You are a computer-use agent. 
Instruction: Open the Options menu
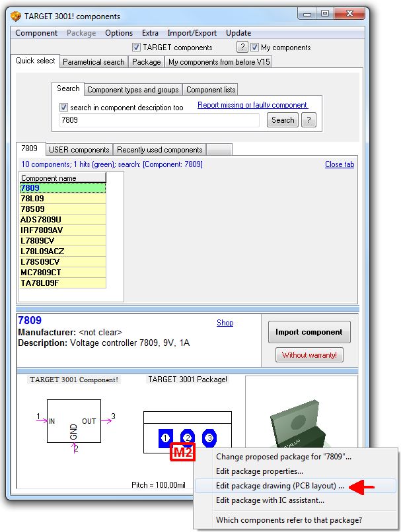[119, 33]
